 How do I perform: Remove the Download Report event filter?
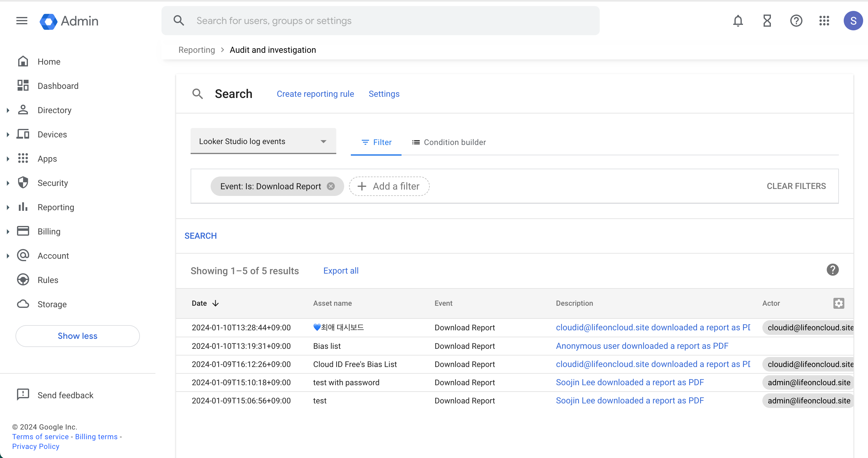click(x=331, y=186)
